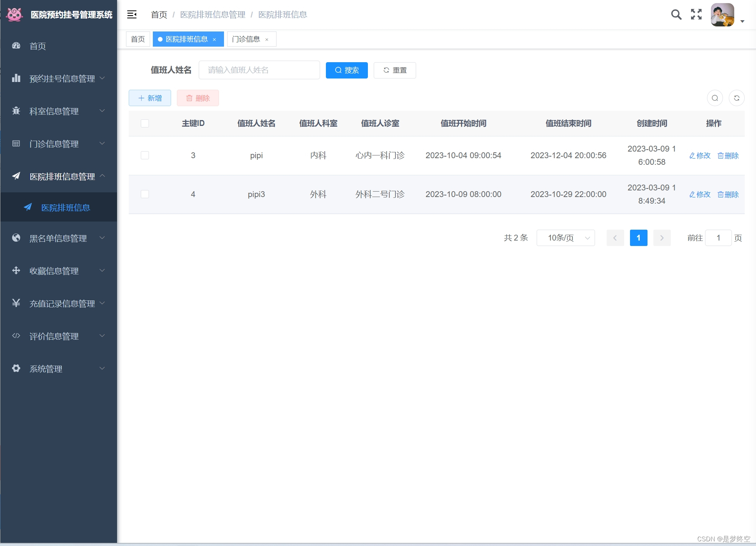
Task: Refresh the table with round refresh icon
Action: click(x=737, y=98)
